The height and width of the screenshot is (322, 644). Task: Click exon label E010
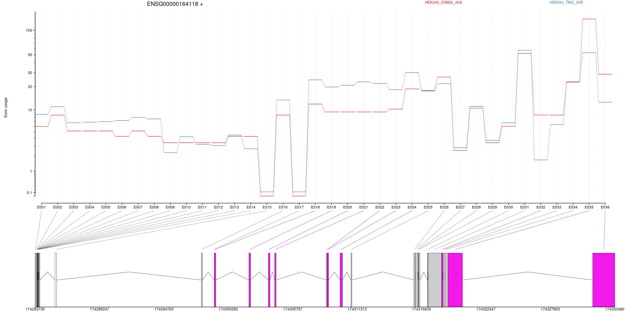(186, 207)
